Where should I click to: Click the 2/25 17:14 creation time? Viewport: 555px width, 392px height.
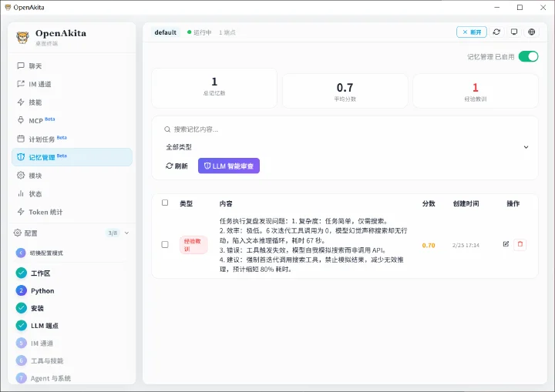[466, 246]
